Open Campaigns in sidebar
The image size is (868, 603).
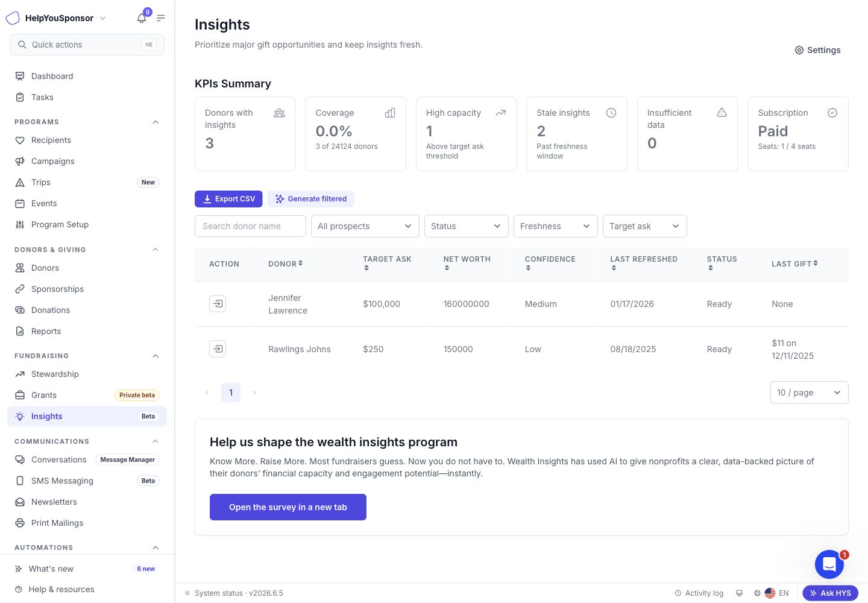pyautogui.click(x=87, y=161)
